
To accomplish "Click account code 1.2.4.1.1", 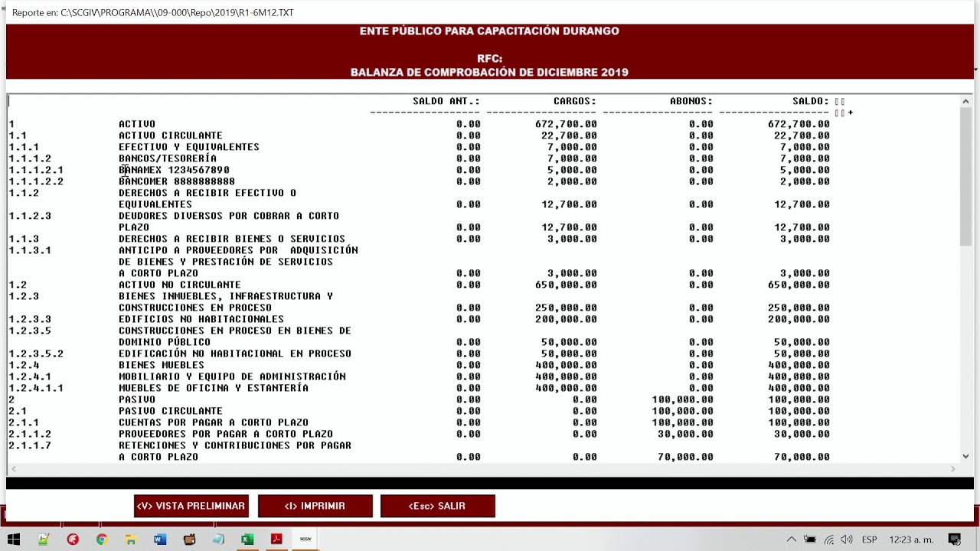I will [36, 388].
